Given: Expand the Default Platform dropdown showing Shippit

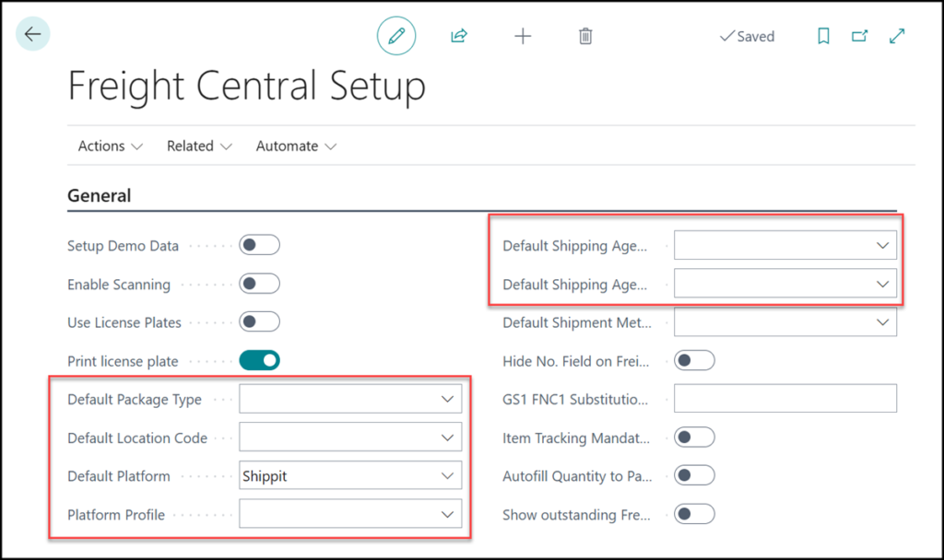Looking at the screenshot, I should pos(447,476).
